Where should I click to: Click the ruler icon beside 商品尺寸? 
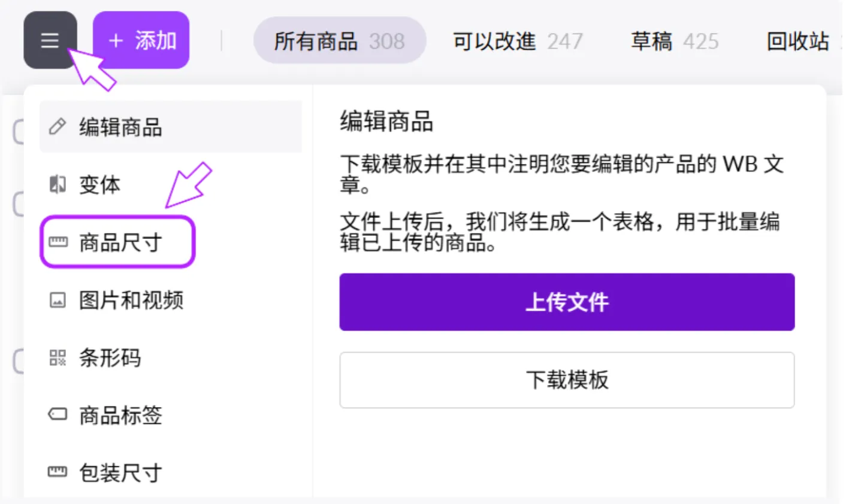[58, 242]
